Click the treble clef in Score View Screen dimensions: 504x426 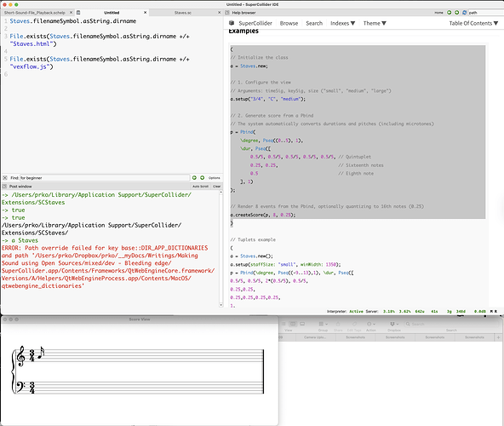point(21,356)
